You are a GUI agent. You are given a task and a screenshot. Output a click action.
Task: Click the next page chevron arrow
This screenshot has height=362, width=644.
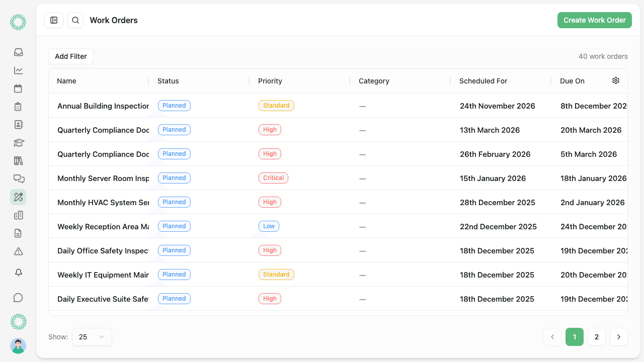tap(618, 337)
